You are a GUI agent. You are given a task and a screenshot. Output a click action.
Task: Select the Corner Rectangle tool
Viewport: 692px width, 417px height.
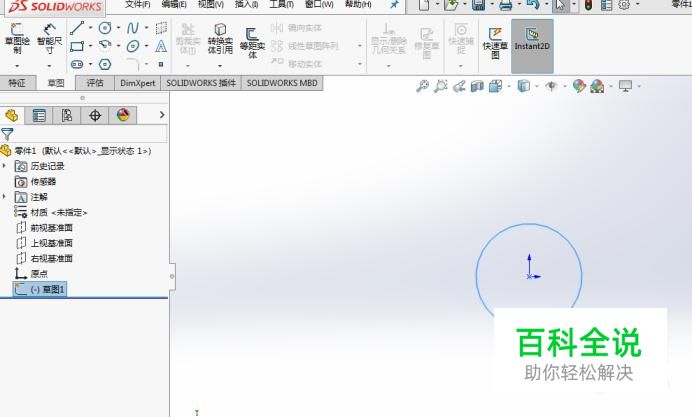pos(77,46)
